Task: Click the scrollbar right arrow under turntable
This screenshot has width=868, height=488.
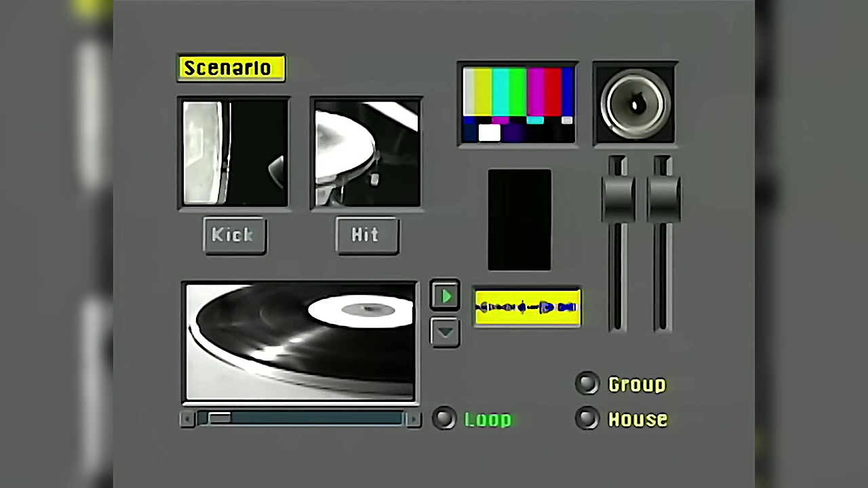Action: point(412,419)
